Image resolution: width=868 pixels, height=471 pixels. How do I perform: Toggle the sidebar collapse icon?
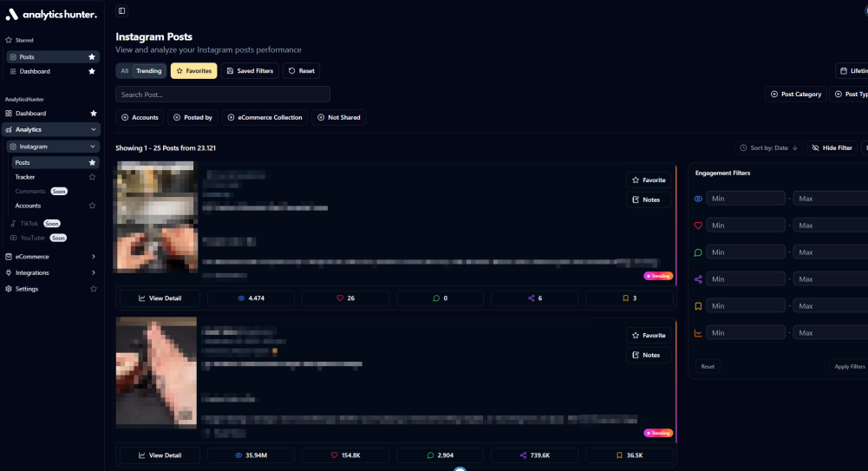[x=121, y=10]
